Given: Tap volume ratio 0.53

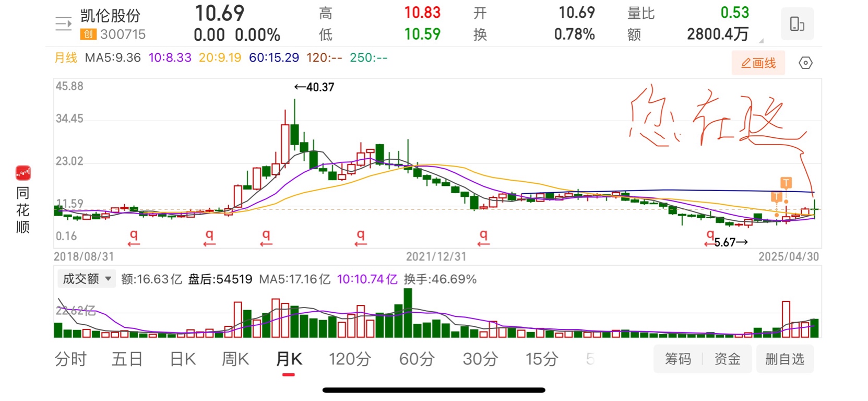Looking at the screenshot, I should coord(734,13).
